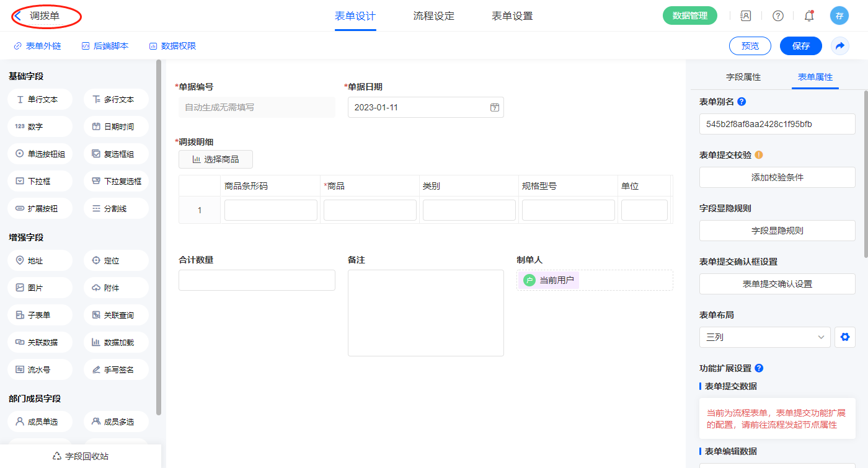868x468 pixels.
Task: Click the 字段回收站 recycle bin
Action: (81, 456)
